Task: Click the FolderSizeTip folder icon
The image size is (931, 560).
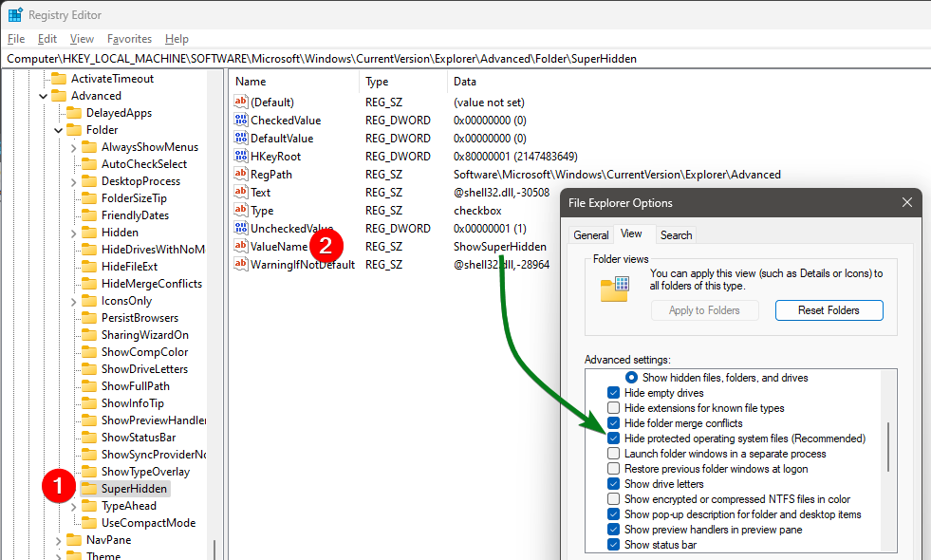Action: (89, 197)
